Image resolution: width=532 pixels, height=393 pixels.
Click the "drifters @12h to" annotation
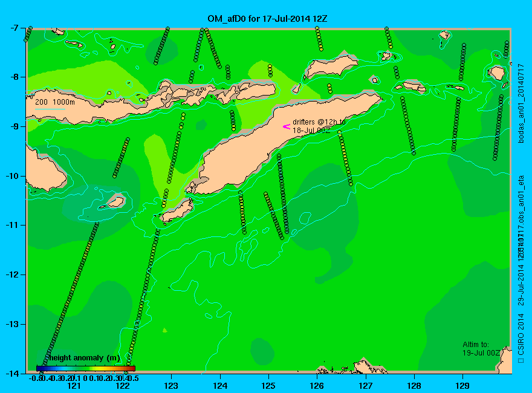(x=319, y=122)
